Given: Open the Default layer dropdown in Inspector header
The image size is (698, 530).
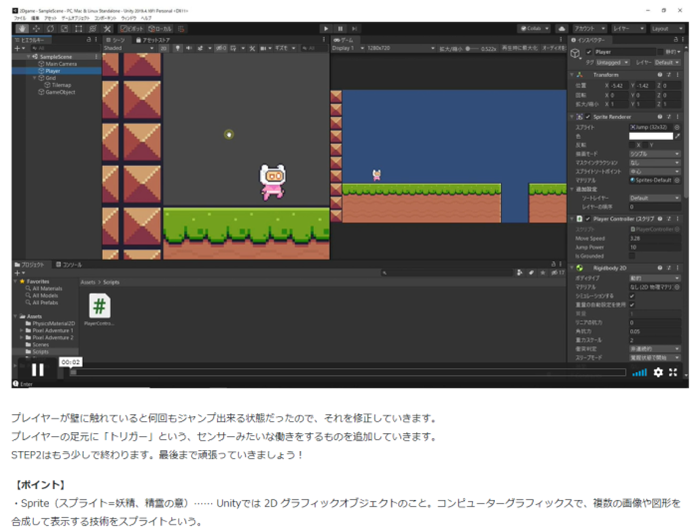Looking at the screenshot, I should pos(667,63).
